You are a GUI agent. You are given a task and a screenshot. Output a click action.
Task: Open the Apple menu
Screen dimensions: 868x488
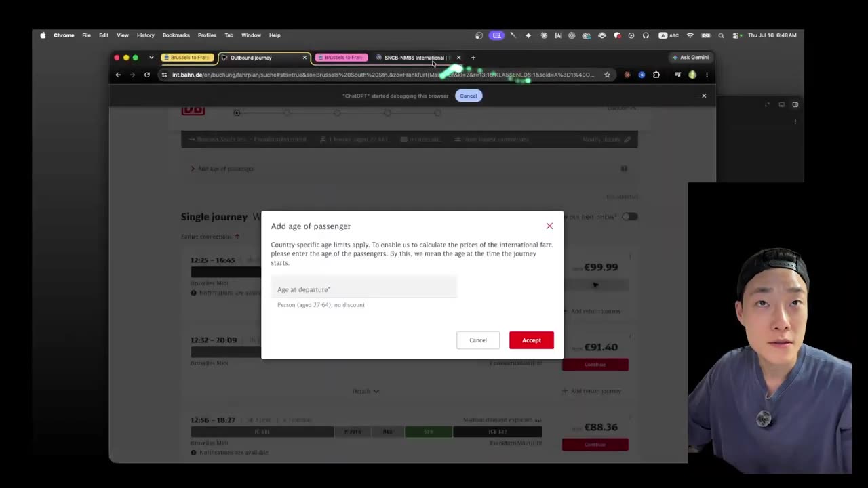pyautogui.click(x=43, y=35)
